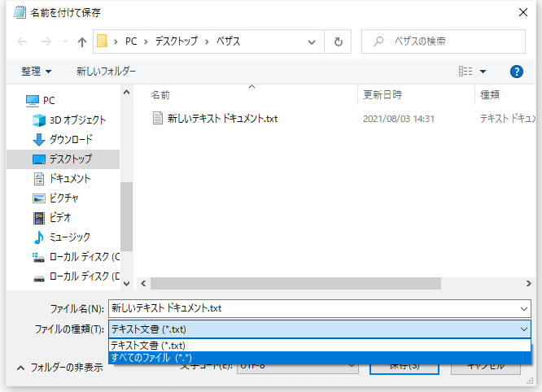Screen dimensions: 542x392
Task: Go up one folder level
Action: click(x=82, y=41)
